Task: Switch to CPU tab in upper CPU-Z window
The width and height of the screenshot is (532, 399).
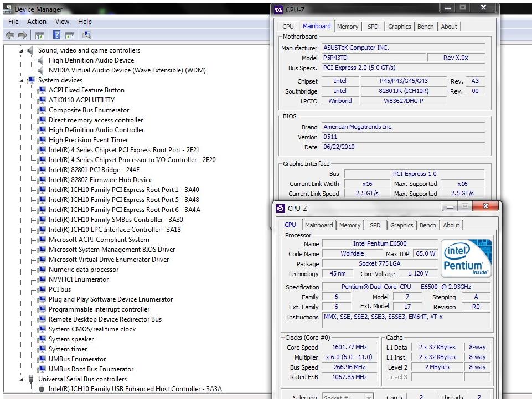Action: point(288,27)
